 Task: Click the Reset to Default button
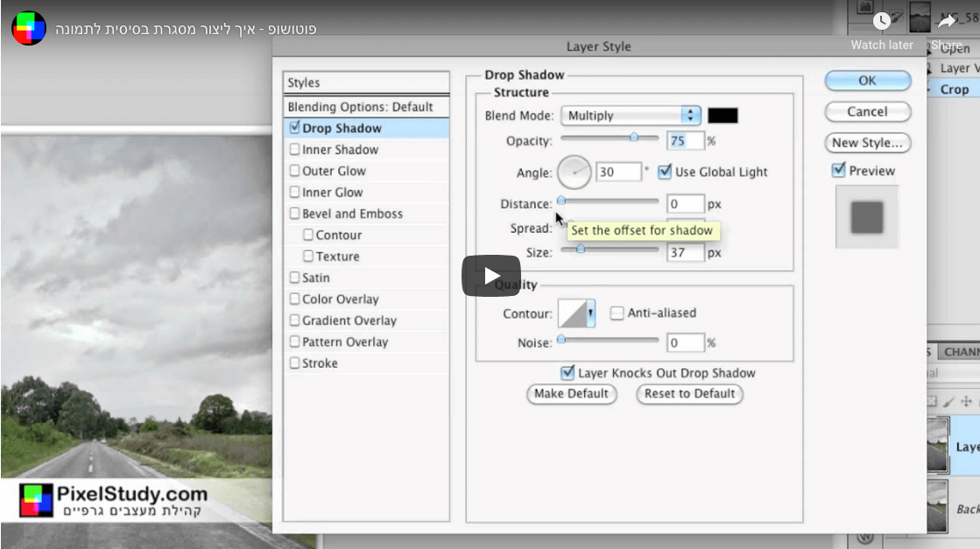click(x=689, y=394)
